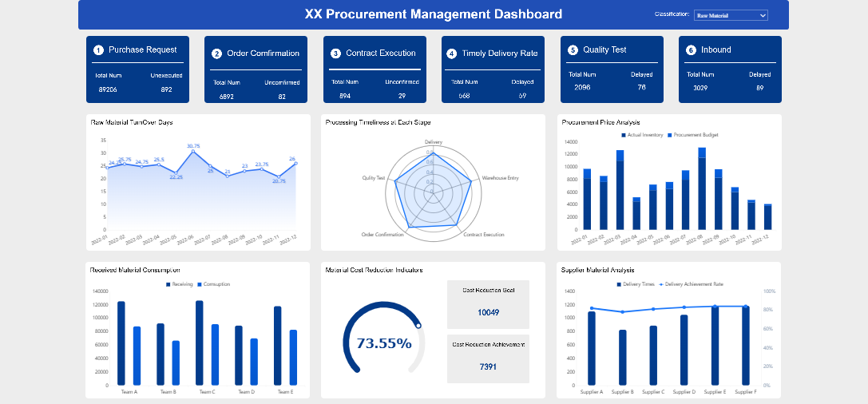Click Supplier A's Delivery Times bar
This screenshot has width=868, height=404.
[x=592, y=348]
